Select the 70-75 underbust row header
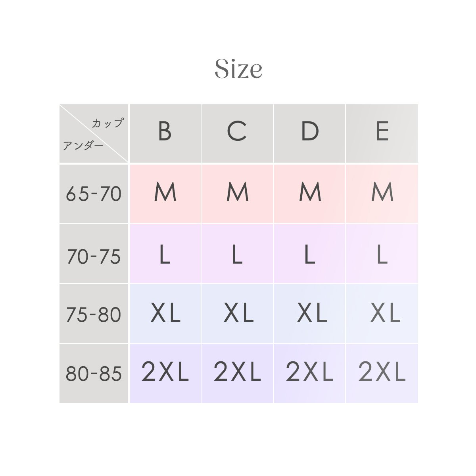476x476 pixels. pyautogui.click(x=94, y=254)
